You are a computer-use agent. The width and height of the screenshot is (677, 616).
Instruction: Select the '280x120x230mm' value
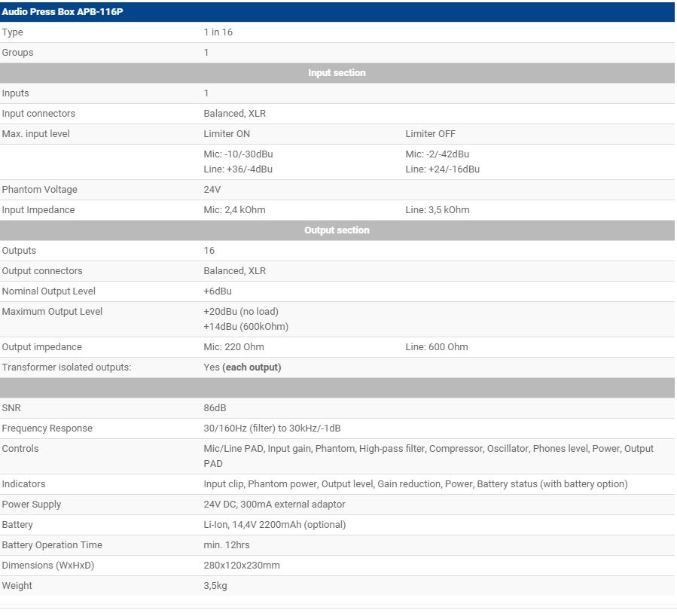click(x=242, y=565)
